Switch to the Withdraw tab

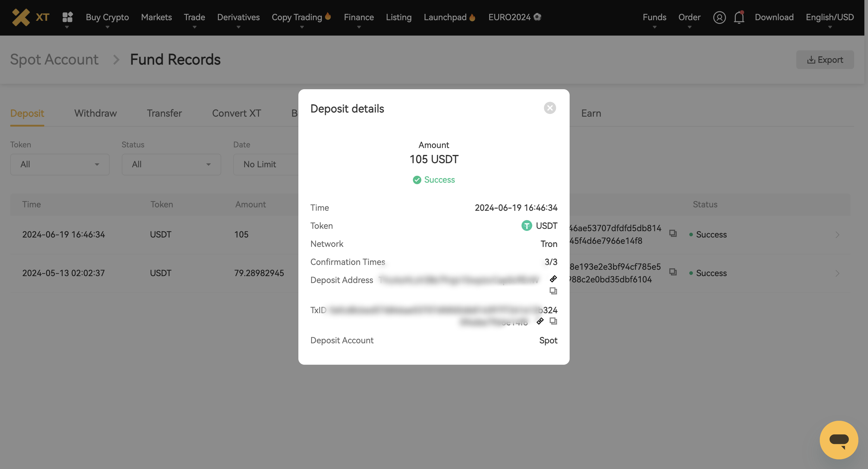(x=95, y=113)
